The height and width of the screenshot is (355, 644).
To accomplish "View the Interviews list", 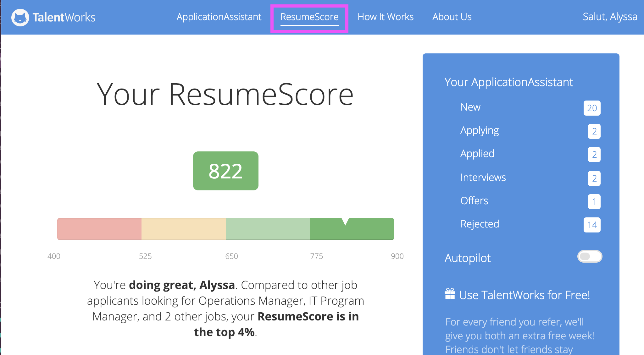I will [x=483, y=177].
